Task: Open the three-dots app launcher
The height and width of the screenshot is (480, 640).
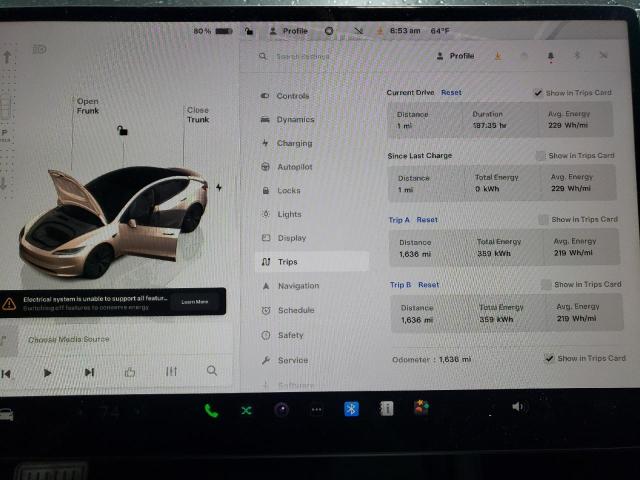Action: tap(317, 409)
